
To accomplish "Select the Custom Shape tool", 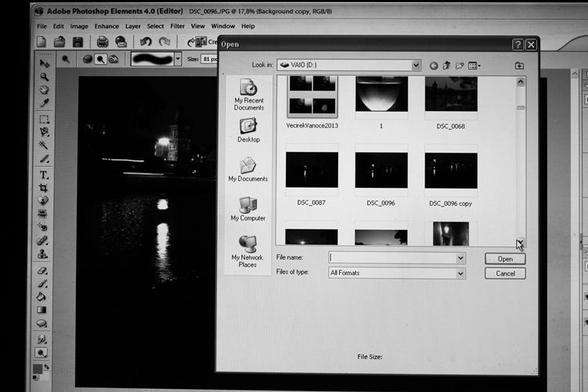I will coord(41,323).
